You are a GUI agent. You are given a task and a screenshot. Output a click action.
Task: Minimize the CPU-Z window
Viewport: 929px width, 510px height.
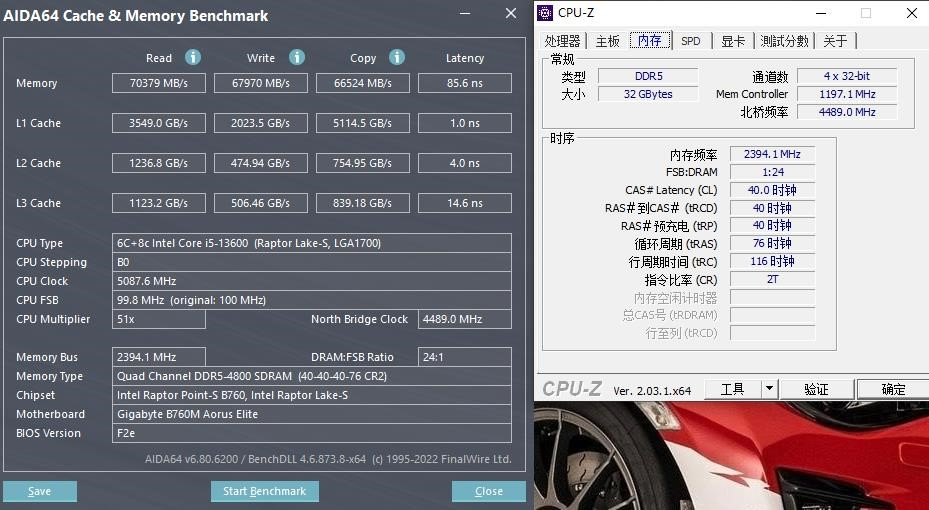pos(821,13)
